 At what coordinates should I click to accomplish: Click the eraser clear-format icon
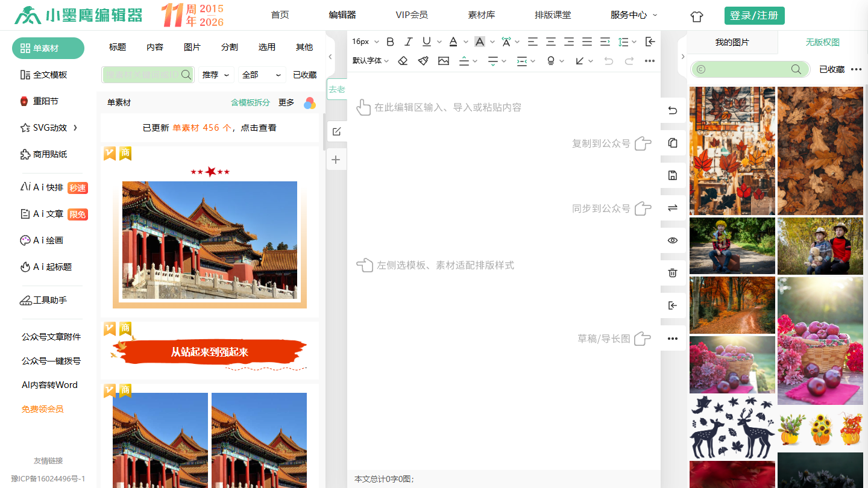pyautogui.click(x=403, y=61)
